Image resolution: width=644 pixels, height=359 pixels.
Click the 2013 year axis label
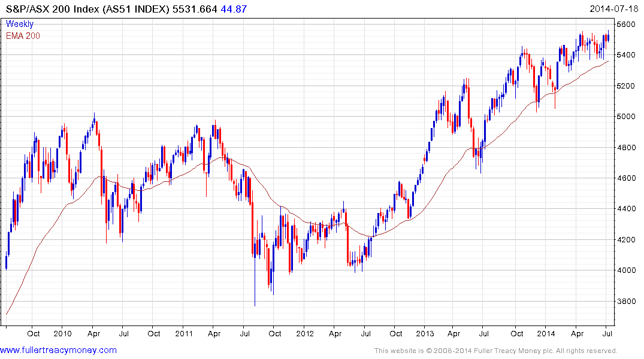click(425, 333)
